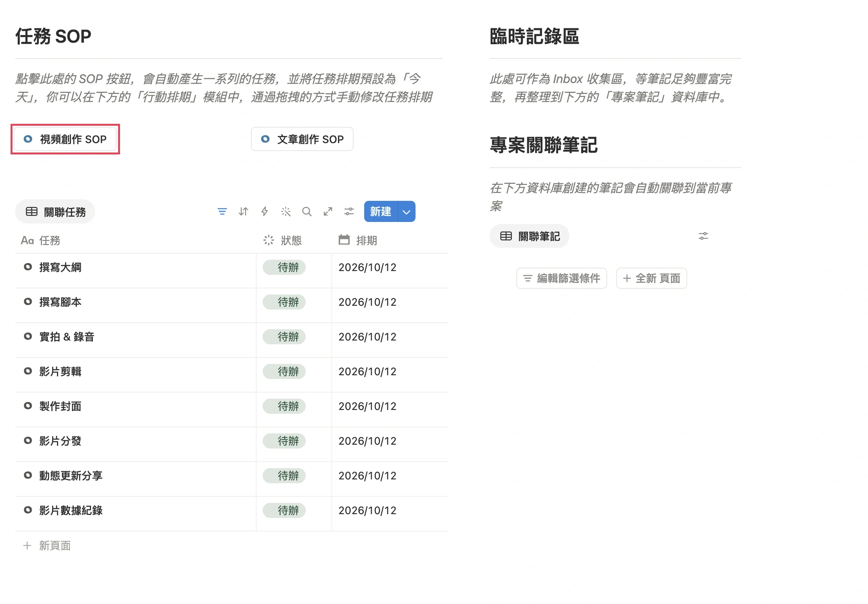Open 待辦 status dropdown for 影片數據紀錄
The width and height of the screenshot is (868, 604).
coord(284,510)
